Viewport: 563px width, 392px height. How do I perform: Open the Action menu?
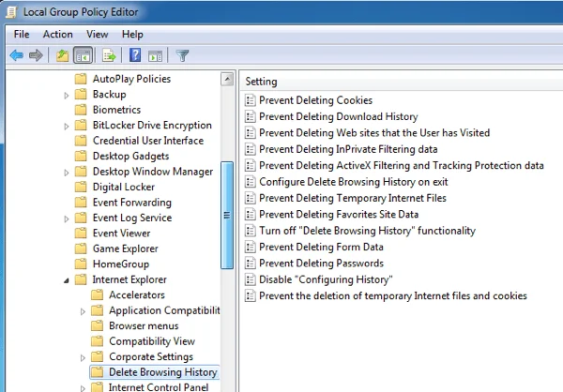57,35
